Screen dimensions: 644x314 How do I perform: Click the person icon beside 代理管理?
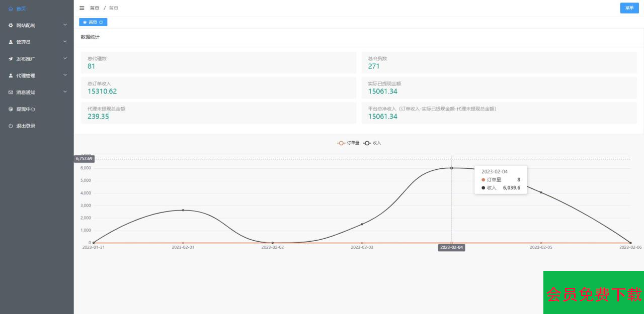11,76
